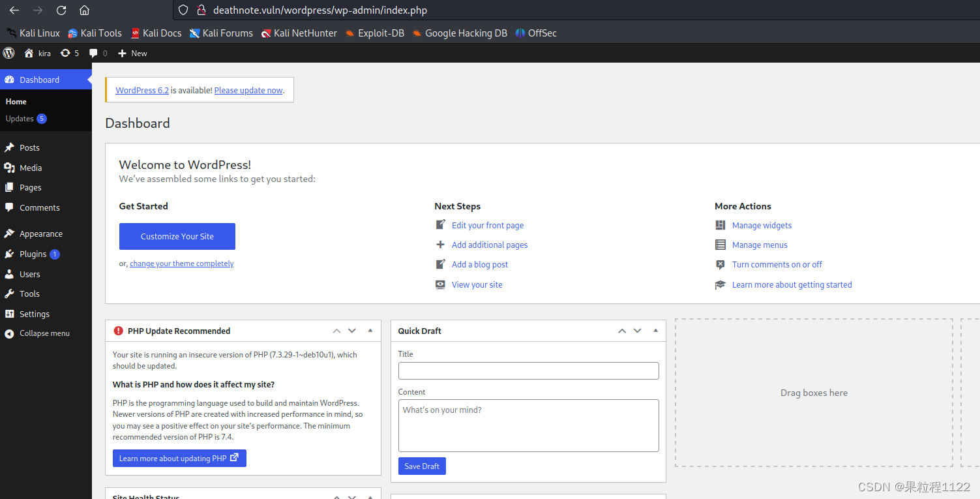The height and width of the screenshot is (499, 980).
Task: Click the Comments bubble icon in sidebar
Action: pyautogui.click(x=9, y=207)
